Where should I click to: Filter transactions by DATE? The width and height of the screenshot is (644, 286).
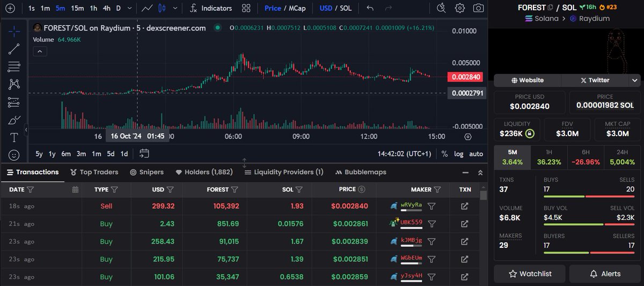click(31, 189)
